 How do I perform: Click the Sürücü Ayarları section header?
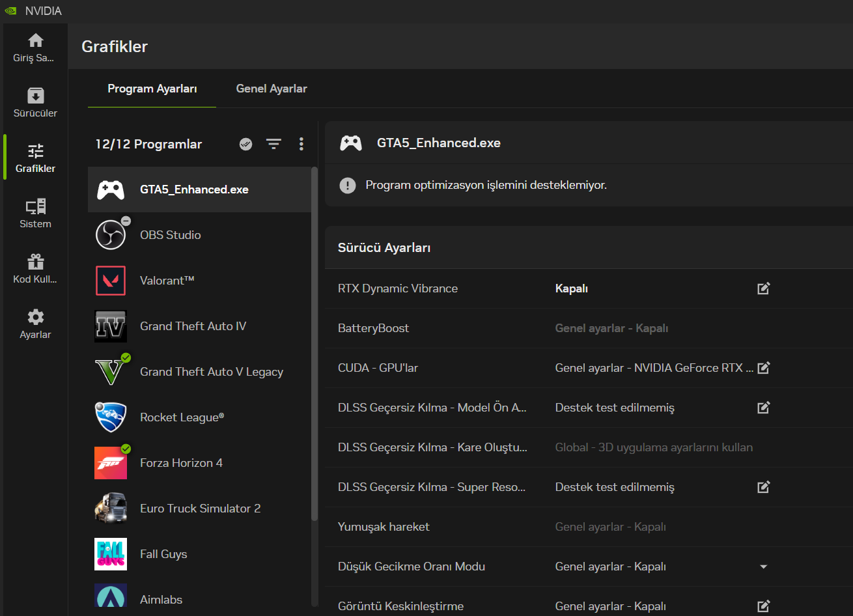click(384, 247)
